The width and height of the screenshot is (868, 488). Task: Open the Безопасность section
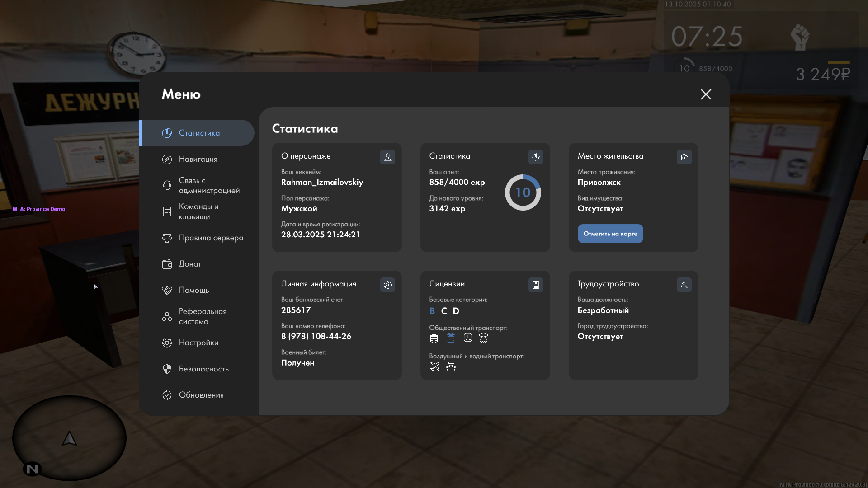click(x=203, y=369)
